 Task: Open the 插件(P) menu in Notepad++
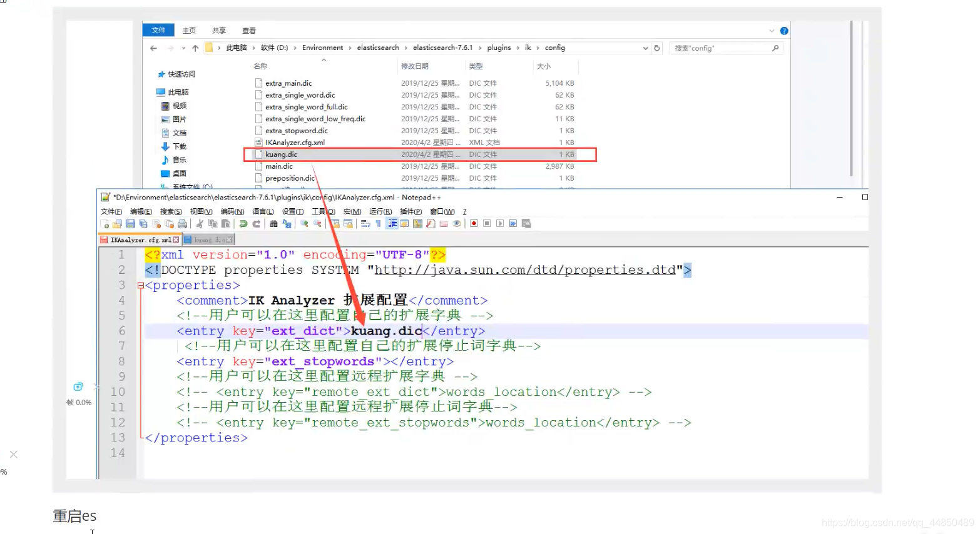(411, 211)
